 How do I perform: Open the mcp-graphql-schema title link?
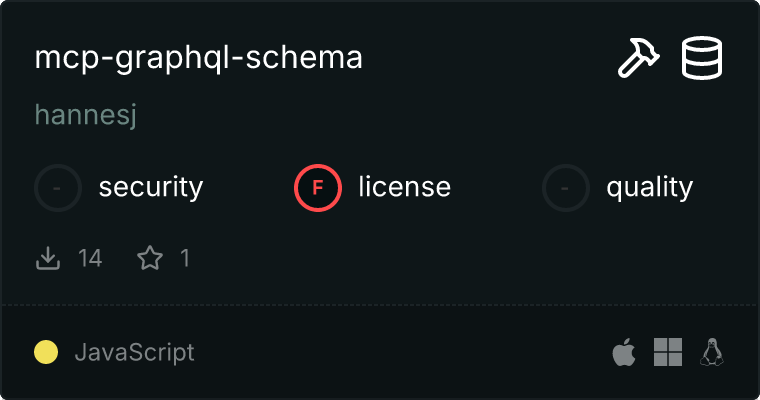coord(199,58)
